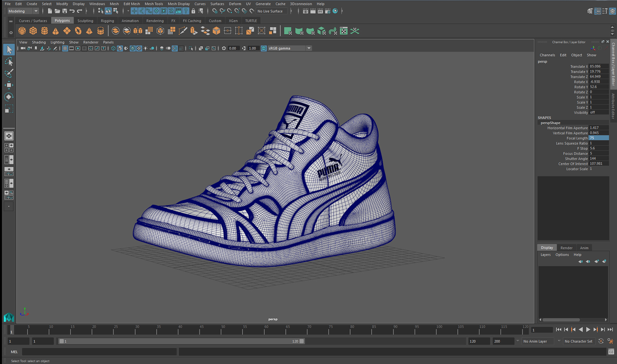This screenshot has width=617, height=364.
Task: Switch to single perspective pane layout
Action: [x=9, y=136]
